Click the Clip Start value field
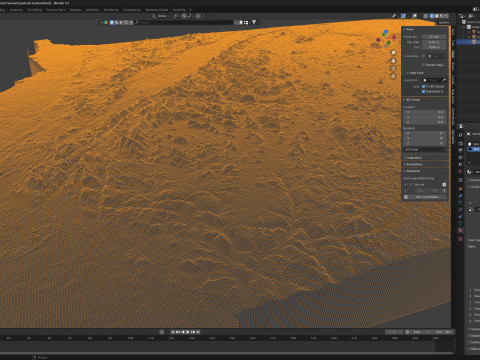This screenshot has height=360, width=480. [x=434, y=42]
